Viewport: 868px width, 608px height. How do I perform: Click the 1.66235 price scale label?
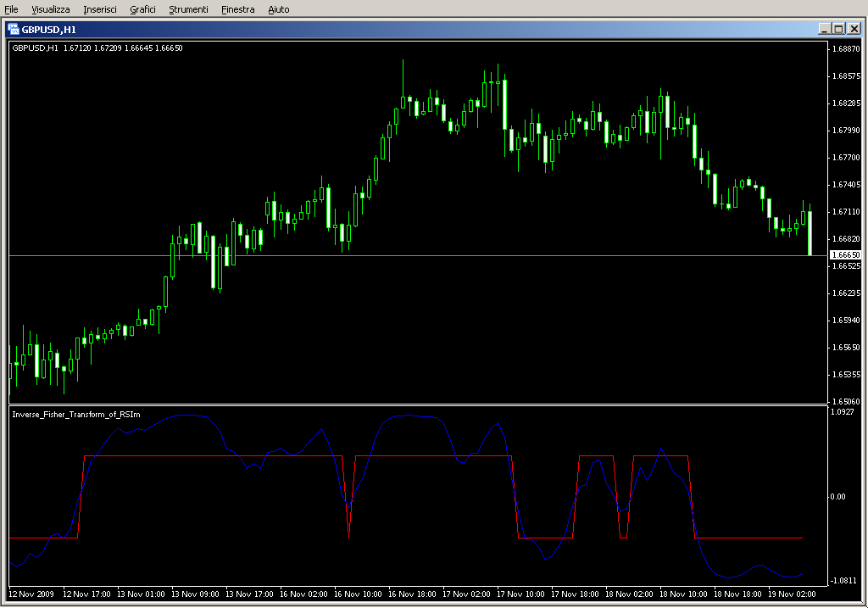tap(847, 293)
